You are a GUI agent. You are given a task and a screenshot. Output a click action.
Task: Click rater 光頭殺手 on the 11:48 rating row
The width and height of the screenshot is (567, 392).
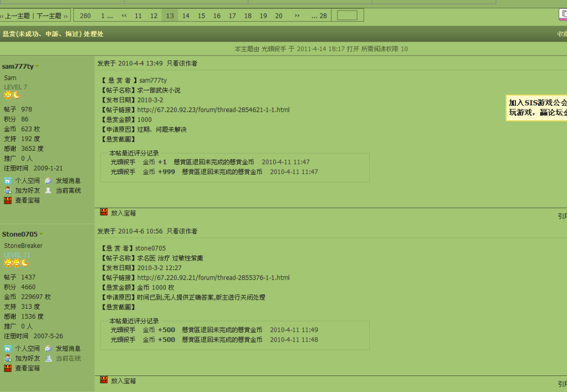(x=123, y=339)
